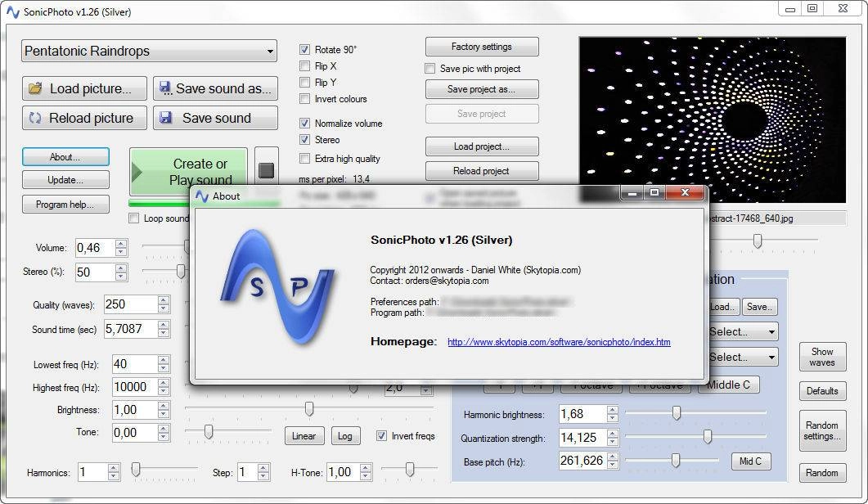This screenshot has width=868, height=504.
Task: Click the About dialog title icon
Action: point(202,196)
